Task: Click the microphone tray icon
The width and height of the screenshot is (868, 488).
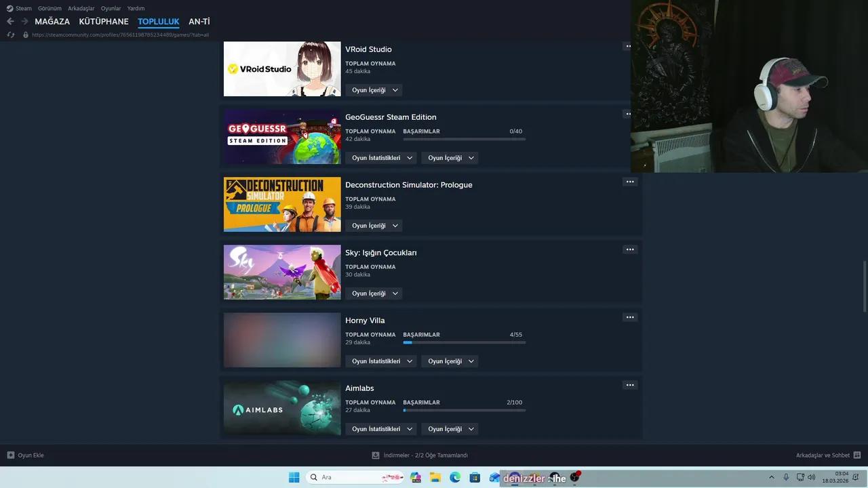Action: [786, 477]
